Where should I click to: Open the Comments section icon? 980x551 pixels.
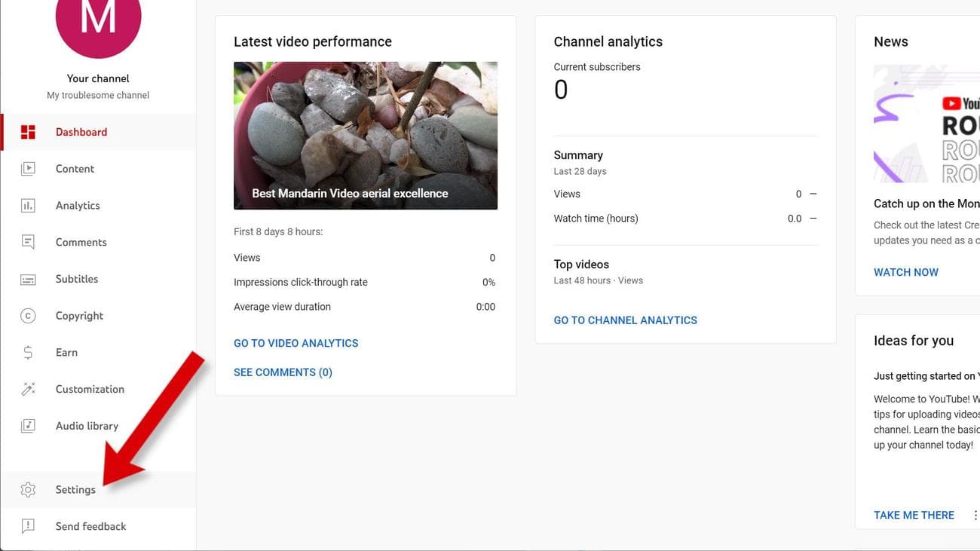(28, 242)
